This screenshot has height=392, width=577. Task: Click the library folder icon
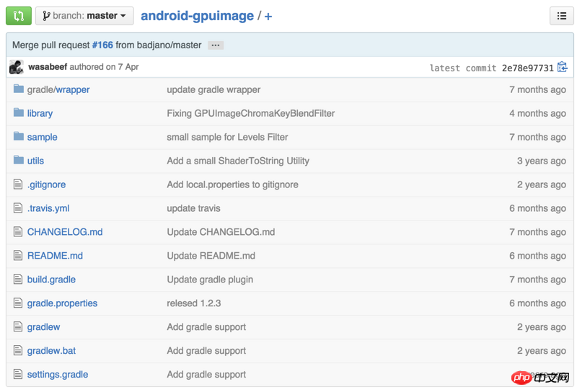[19, 113]
